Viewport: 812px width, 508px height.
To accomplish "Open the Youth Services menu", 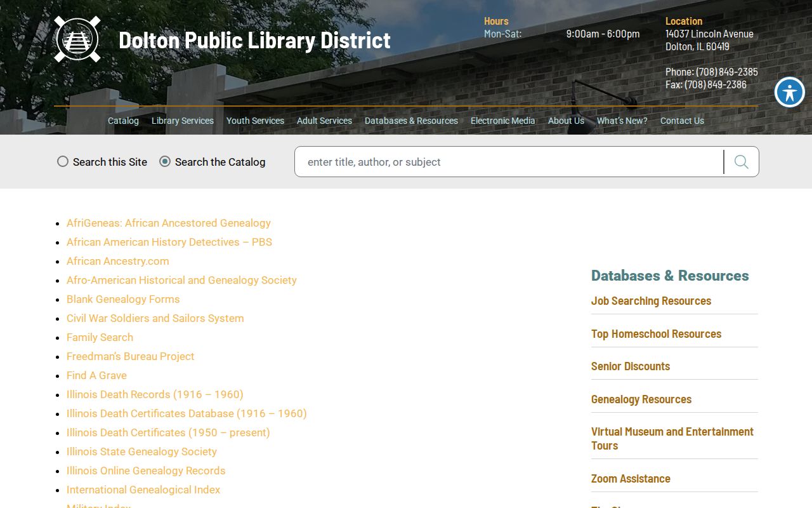I will [255, 121].
